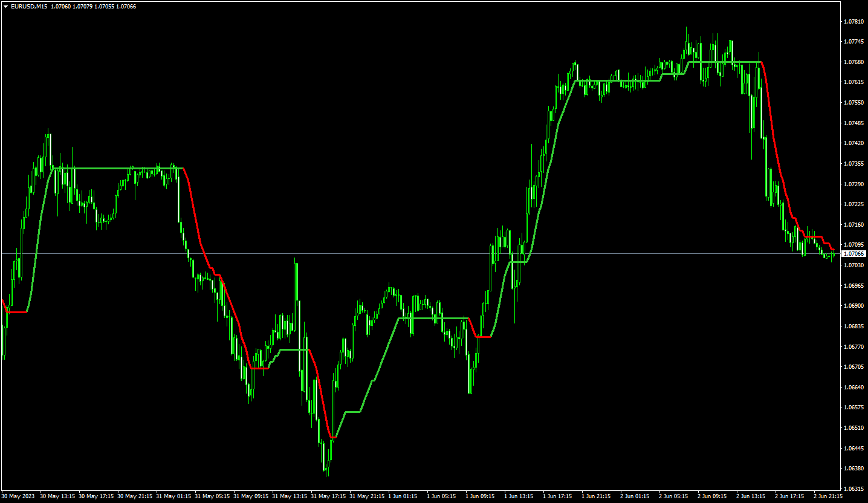Click price axis label "1.07745"
This screenshot has height=503, width=868.
tap(853, 42)
